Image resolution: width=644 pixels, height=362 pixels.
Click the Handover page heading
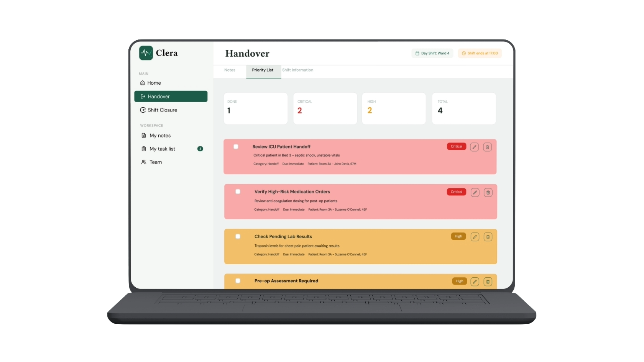click(247, 53)
